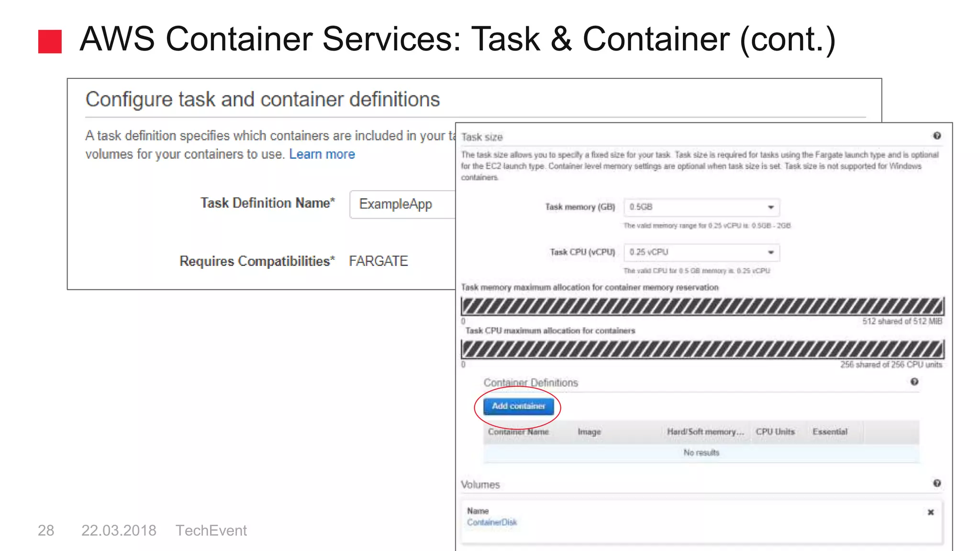The width and height of the screenshot is (980, 551).
Task: Click the TechEvent footer text
Action: 211,530
